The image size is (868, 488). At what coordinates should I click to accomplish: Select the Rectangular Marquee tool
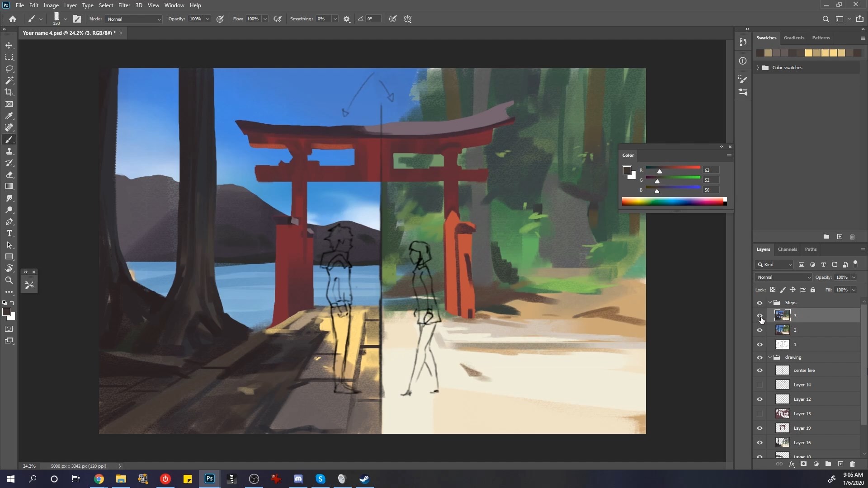coord(9,57)
